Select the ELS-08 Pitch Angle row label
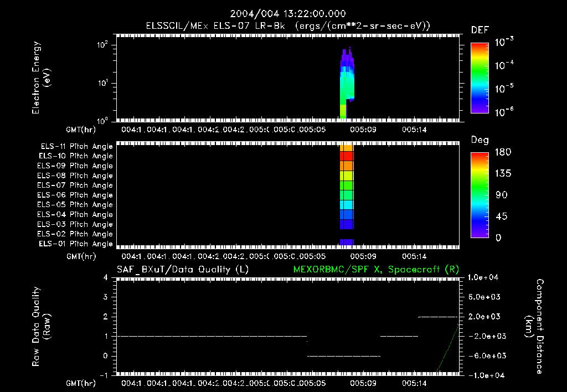Screen dimensions: 567x392 (x=75, y=176)
